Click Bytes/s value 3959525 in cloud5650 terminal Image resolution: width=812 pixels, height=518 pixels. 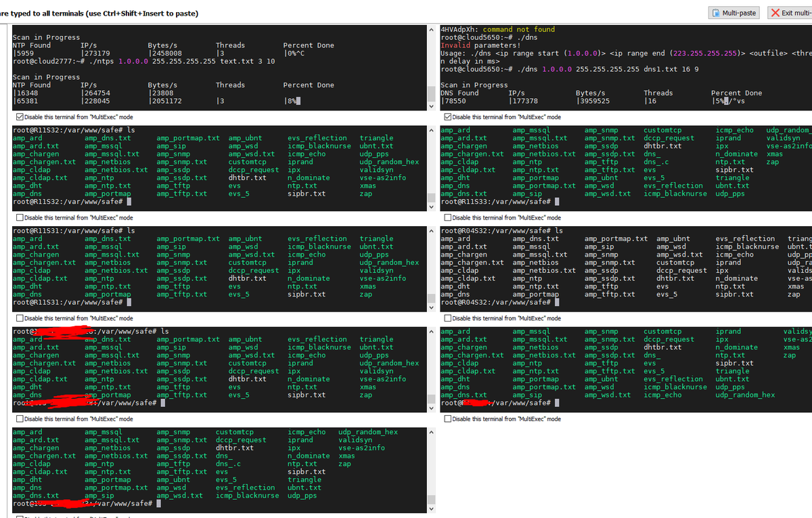[594, 101]
